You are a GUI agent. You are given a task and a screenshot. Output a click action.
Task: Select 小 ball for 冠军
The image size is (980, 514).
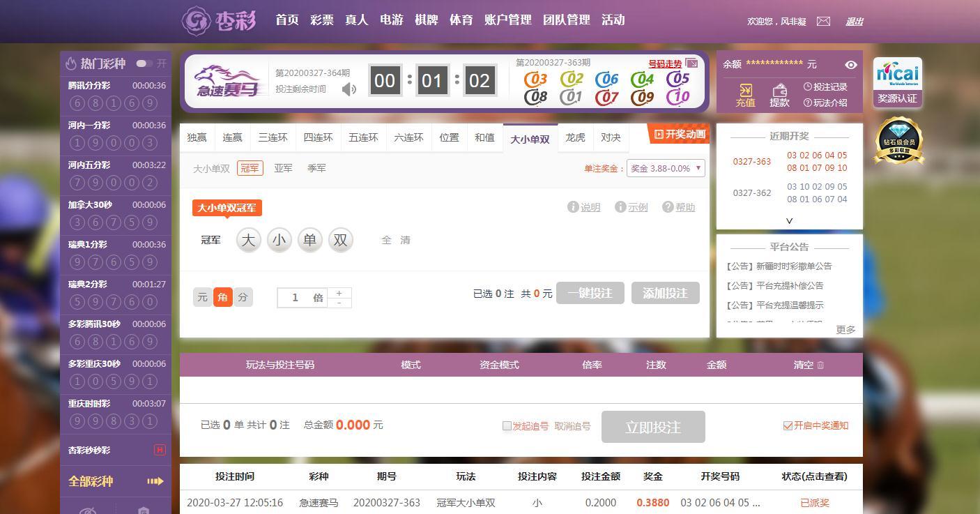[x=279, y=240]
